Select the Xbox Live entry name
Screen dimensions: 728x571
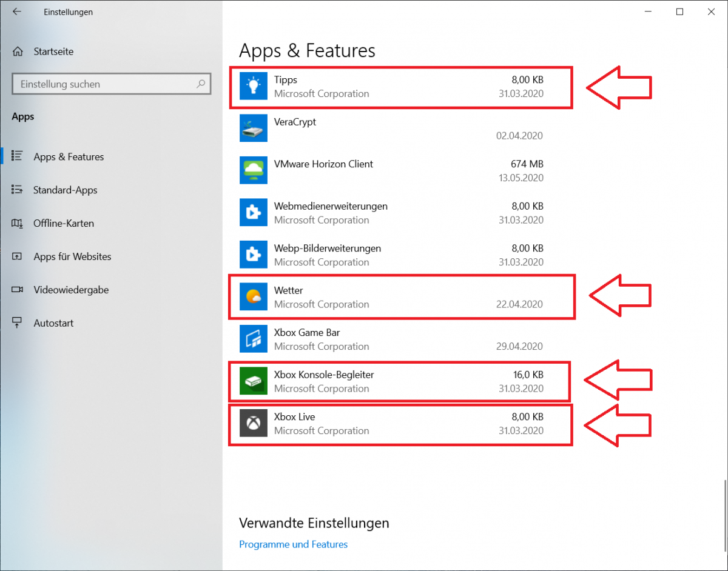point(295,416)
